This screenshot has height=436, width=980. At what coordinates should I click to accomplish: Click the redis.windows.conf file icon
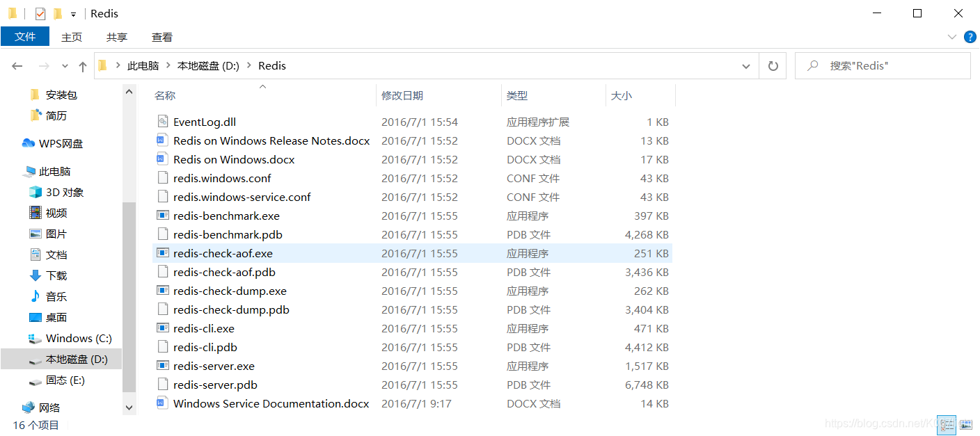pos(163,178)
